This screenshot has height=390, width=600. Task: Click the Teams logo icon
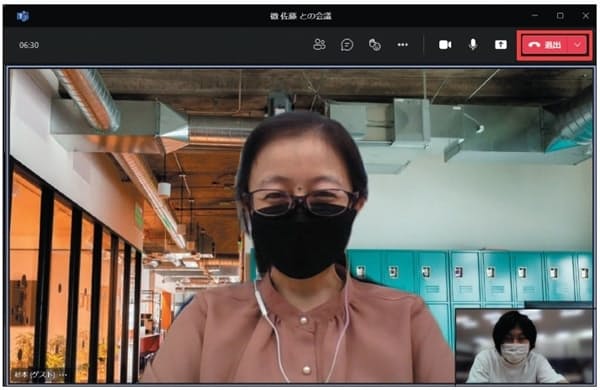click(23, 16)
